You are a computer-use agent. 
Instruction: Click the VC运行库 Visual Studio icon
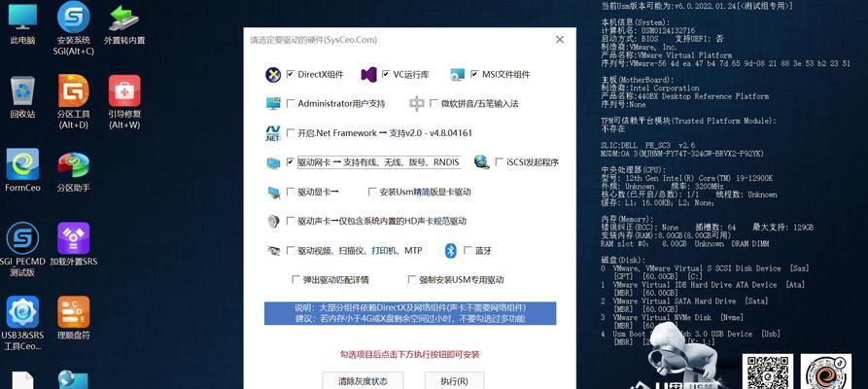coord(368,75)
